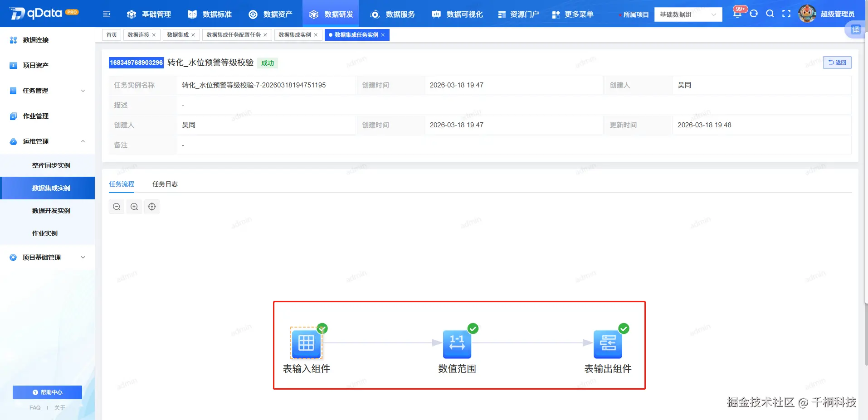Zoom out the task flow canvas
This screenshot has width=868, height=420.
pyautogui.click(x=116, y=207)
